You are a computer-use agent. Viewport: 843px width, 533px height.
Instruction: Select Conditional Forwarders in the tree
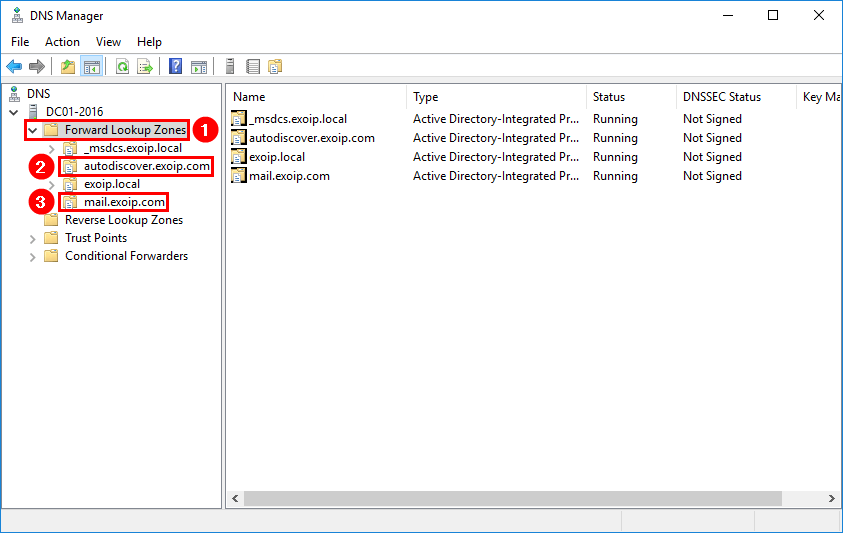click(126, 256)
